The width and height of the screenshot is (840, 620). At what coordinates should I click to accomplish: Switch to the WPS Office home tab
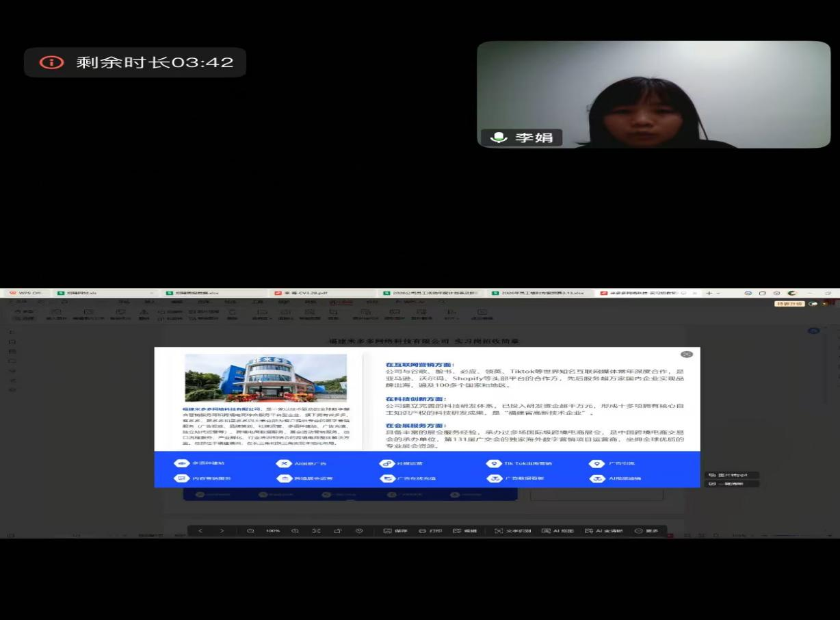coord(26,293)
